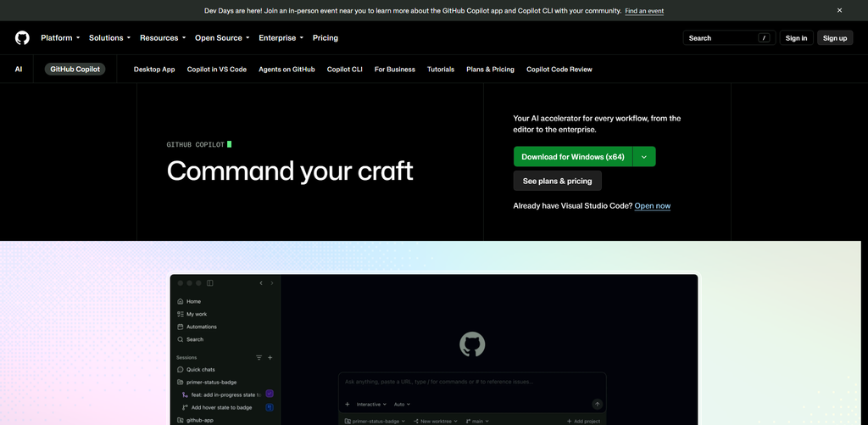
Task: Follow the 'Find an event' banner link
Action: [644, 11]
